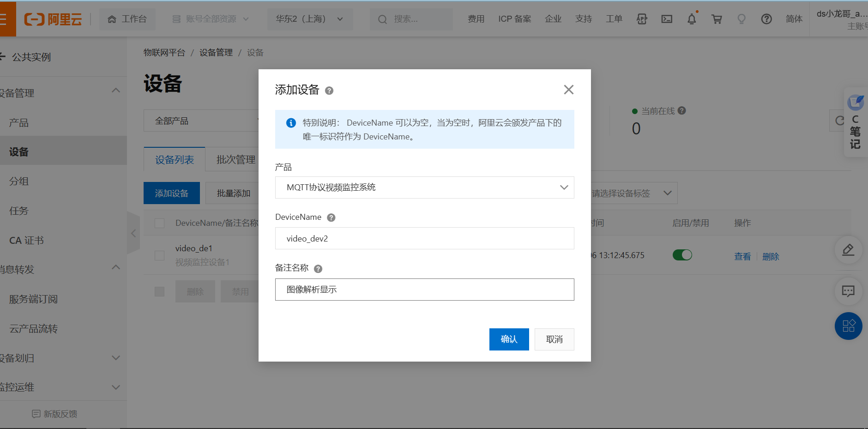The image size is (868, 429).
Task: Open 费用 menu in header
Action: tap(476, 19)
